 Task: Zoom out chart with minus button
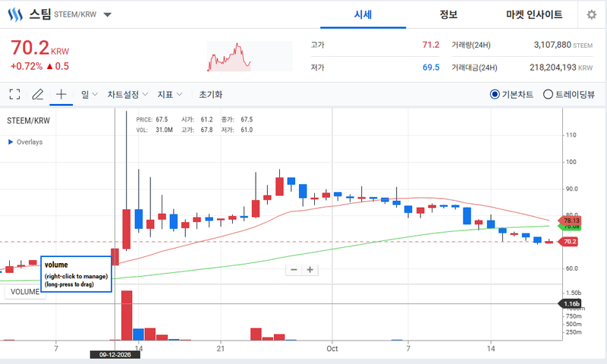[x=294, y=270]
